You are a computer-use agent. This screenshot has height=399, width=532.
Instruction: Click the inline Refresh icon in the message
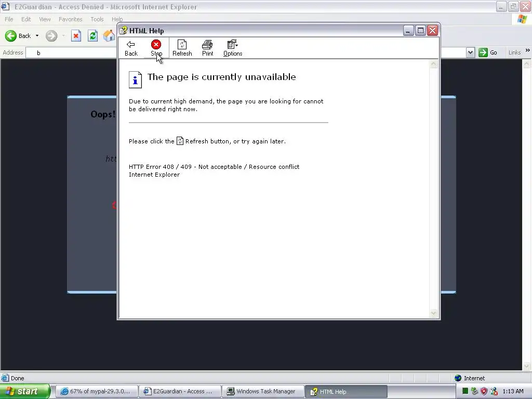(180, 141)
